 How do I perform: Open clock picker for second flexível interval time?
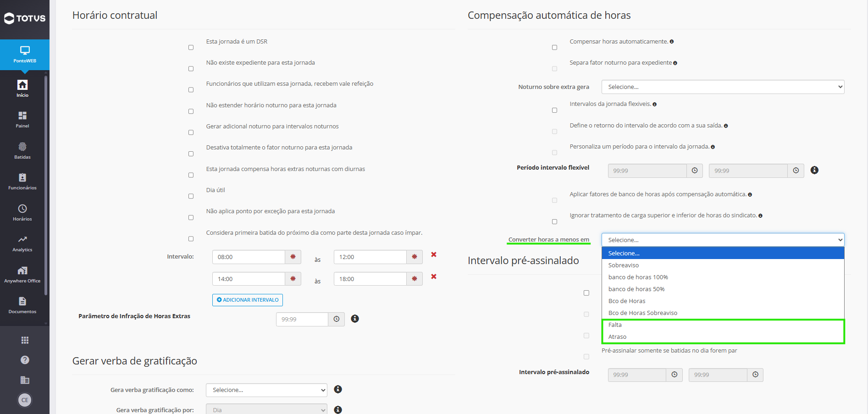(x=796, y=171)
